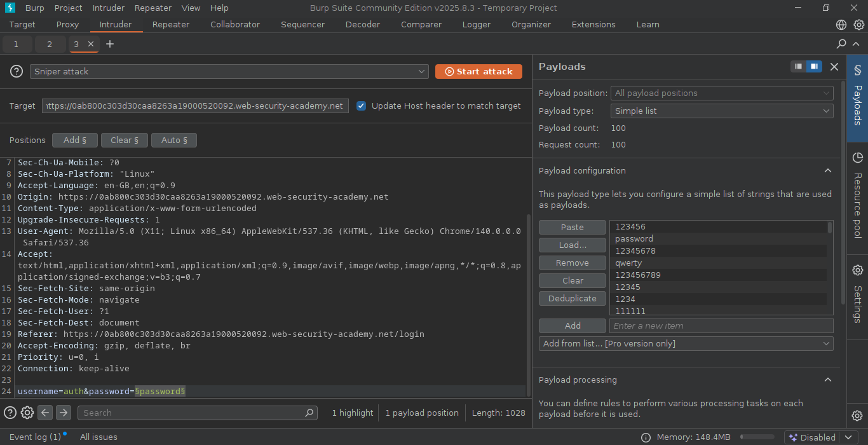The width and height of the screenshot is (868, 445).
Task: Open the Intruder menu
Action: 108,8
